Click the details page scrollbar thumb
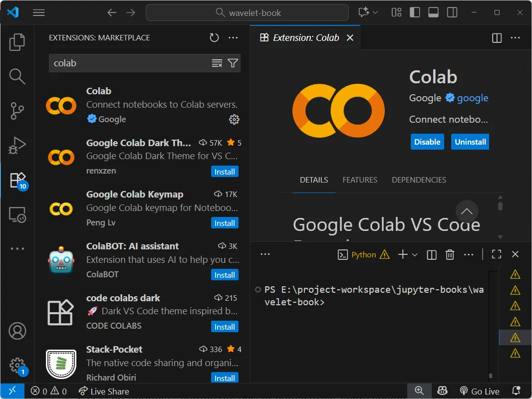 point(500,206)
